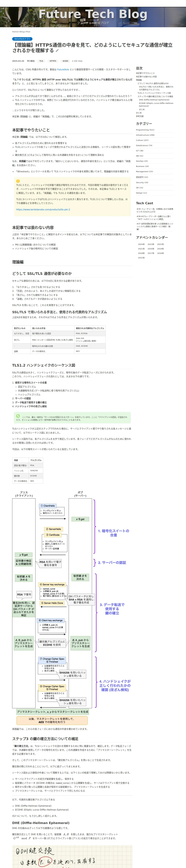Click the ClientHello box in the sequence diagram
The image size is (186, 868).
[x=48, y=506]
